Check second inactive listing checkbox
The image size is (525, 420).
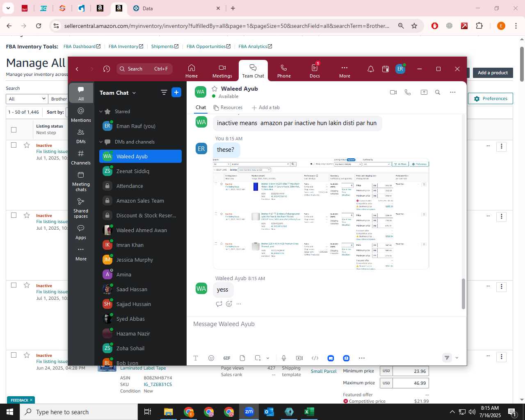coord(14,215)
